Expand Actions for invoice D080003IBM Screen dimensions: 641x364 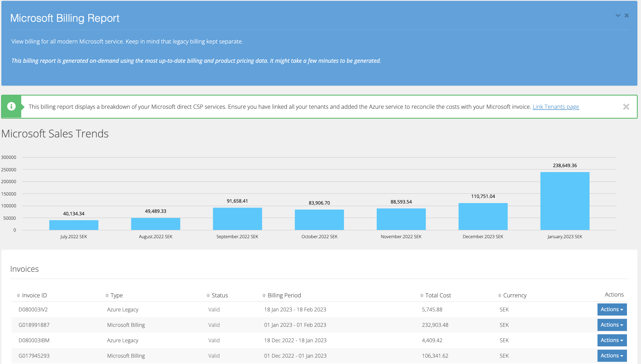click(612, 340)
